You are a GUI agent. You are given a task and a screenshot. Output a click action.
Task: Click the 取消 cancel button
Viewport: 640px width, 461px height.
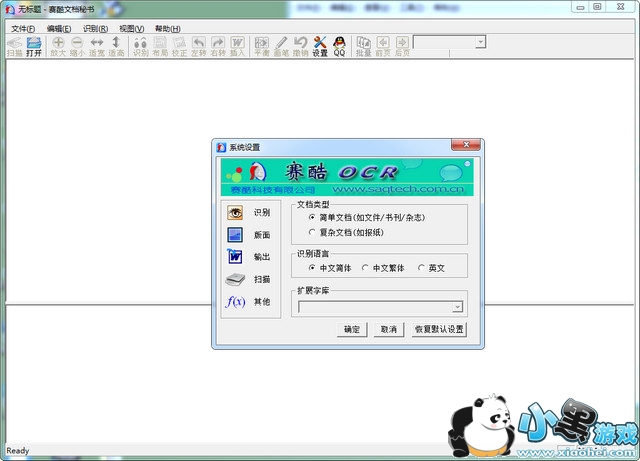point(389,329)
